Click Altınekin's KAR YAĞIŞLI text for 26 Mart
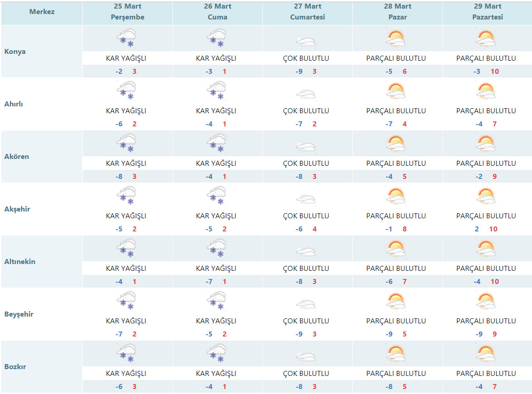The image size is (532, 394). (216, 269)
